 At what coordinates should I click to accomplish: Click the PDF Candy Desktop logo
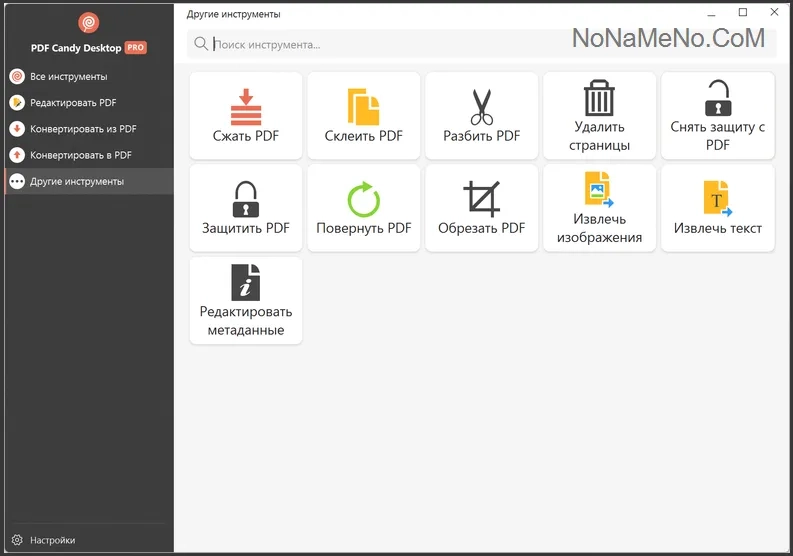[87, 23]
